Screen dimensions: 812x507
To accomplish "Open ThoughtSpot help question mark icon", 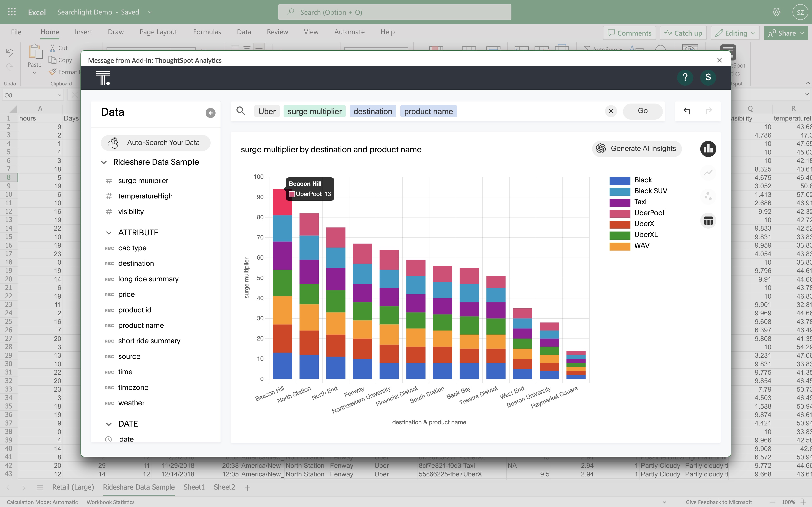I will click(x=685, y=77).
